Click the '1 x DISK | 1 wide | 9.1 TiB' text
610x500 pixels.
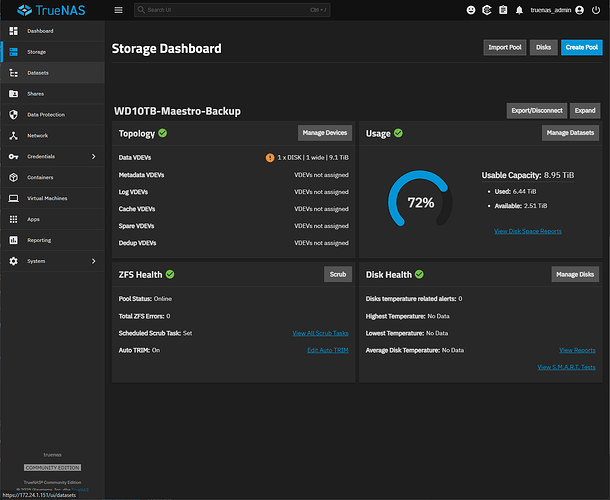pos(313,158)
